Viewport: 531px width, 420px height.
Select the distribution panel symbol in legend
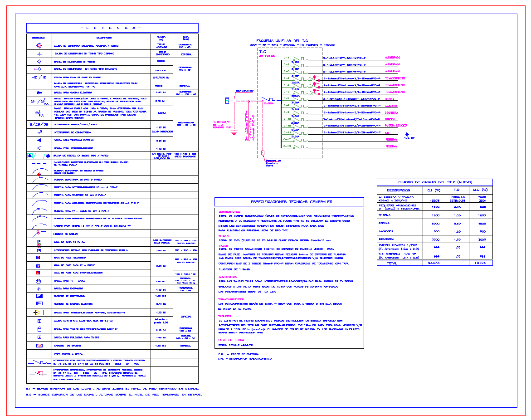[x=39, y=296]
